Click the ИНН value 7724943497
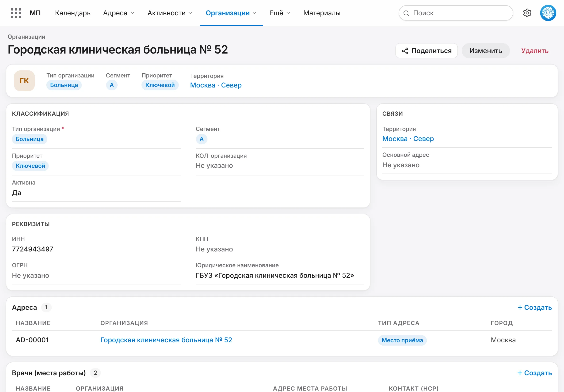This screenshot has width=564, height=392. [33, 249]
